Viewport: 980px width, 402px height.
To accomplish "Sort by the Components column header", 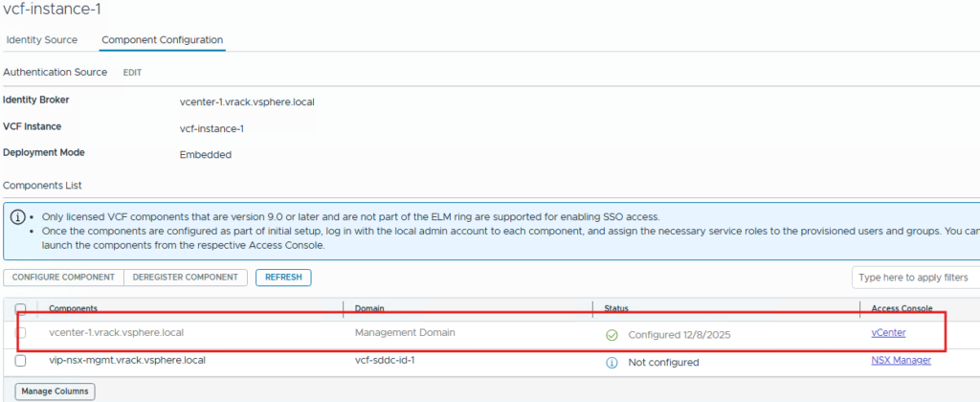I will pos(74,308).
